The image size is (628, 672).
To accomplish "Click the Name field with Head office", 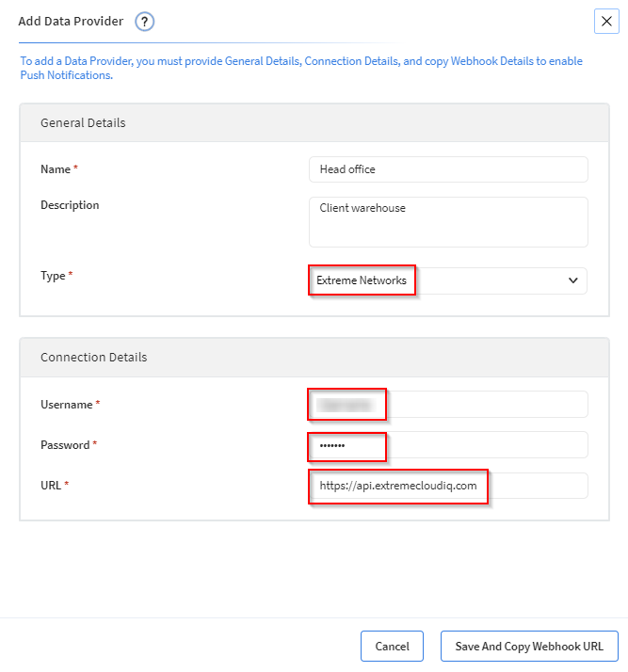I will [x=448, y=169].
